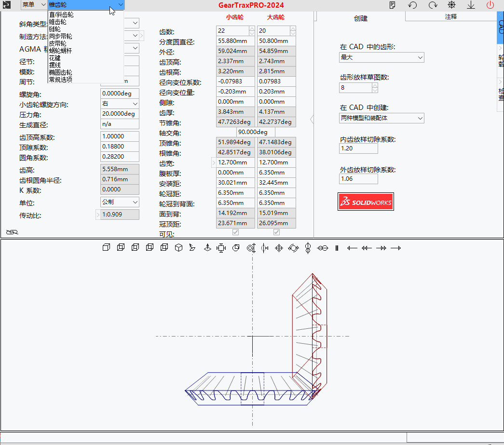
Task: Click the GearTrax app logo icon
Action: pyautogui.click(x=7, y=5)
